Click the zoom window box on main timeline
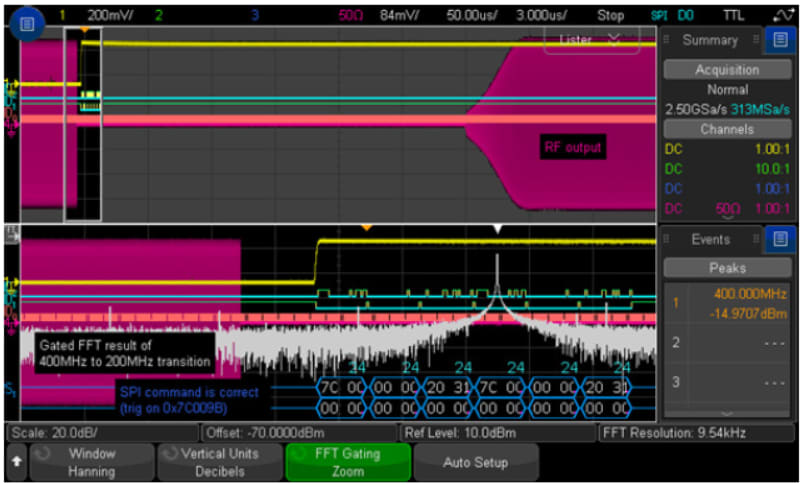The width and height of the screenshot is (804, 487). tap(83, 125)
